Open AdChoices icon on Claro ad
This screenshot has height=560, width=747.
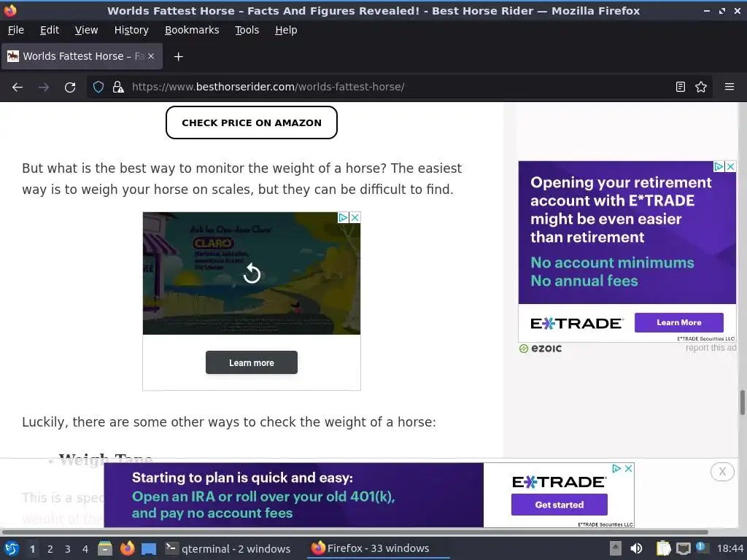[343, 217]
